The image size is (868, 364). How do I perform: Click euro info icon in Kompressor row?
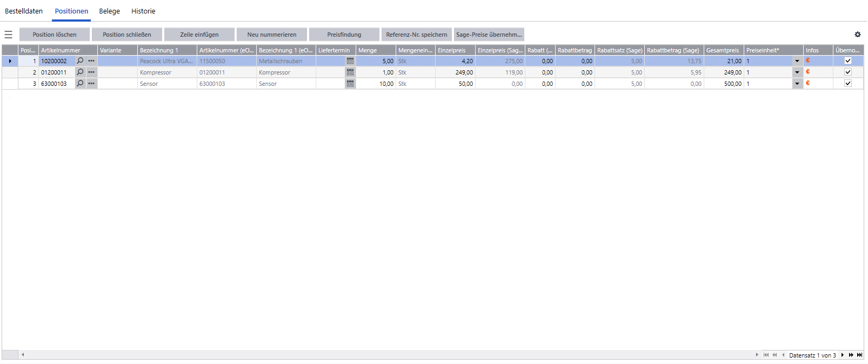(808, 72)
